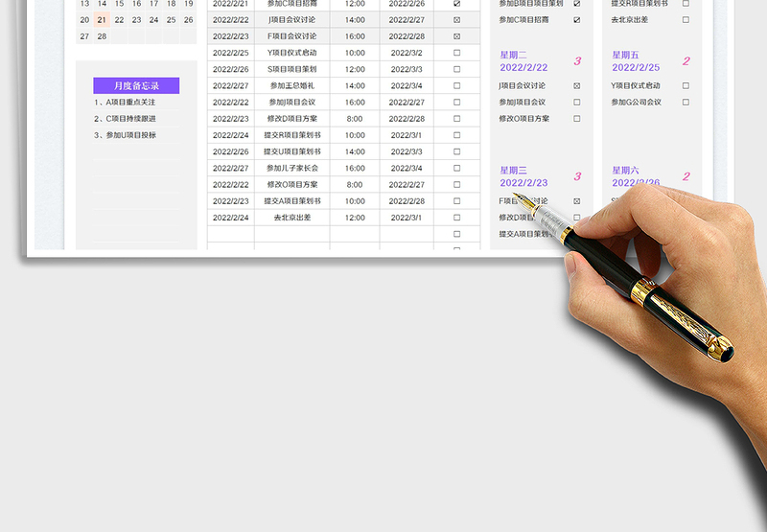Select the 参加G公司会议 label
This screenshot has width=767, height=532.
pos(636,103)
